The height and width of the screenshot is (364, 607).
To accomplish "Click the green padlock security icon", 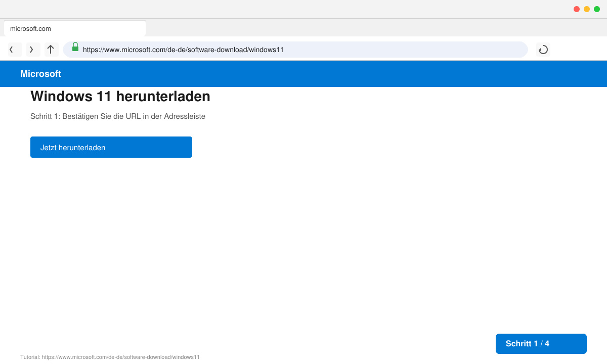I will 75,47.
